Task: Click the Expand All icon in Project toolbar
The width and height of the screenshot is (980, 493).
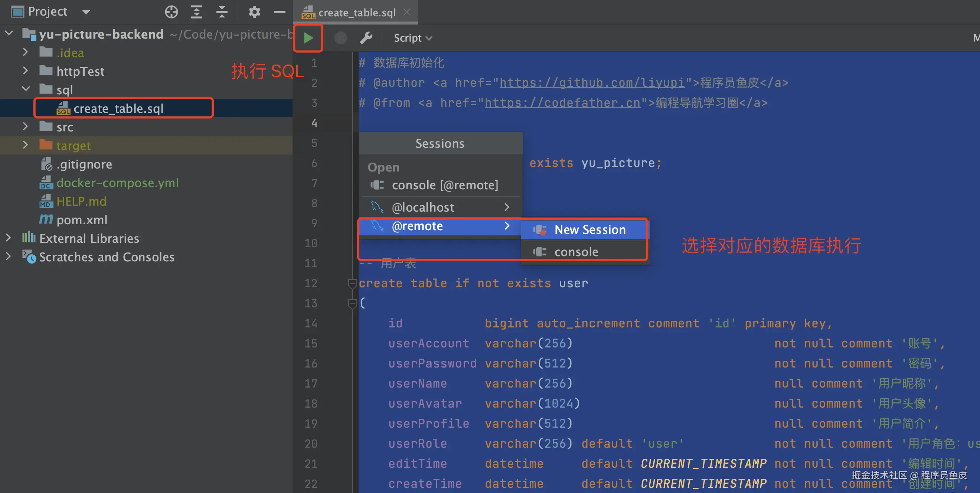Action: 196,12
